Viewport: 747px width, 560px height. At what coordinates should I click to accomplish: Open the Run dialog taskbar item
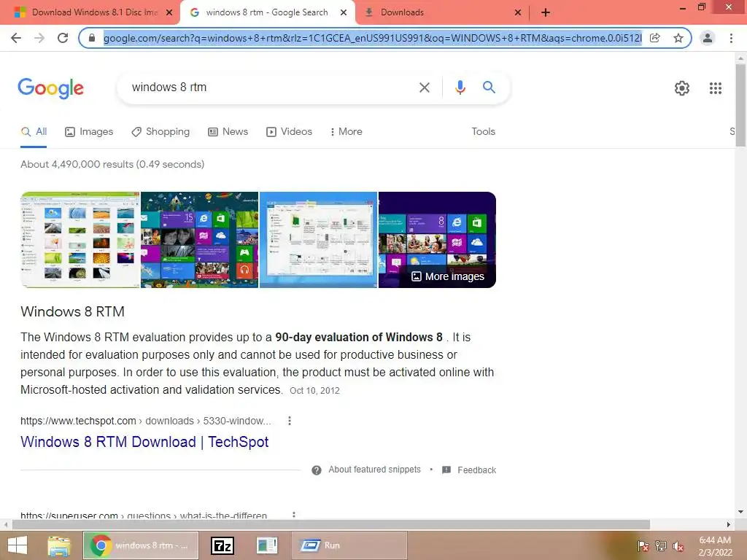349,545
